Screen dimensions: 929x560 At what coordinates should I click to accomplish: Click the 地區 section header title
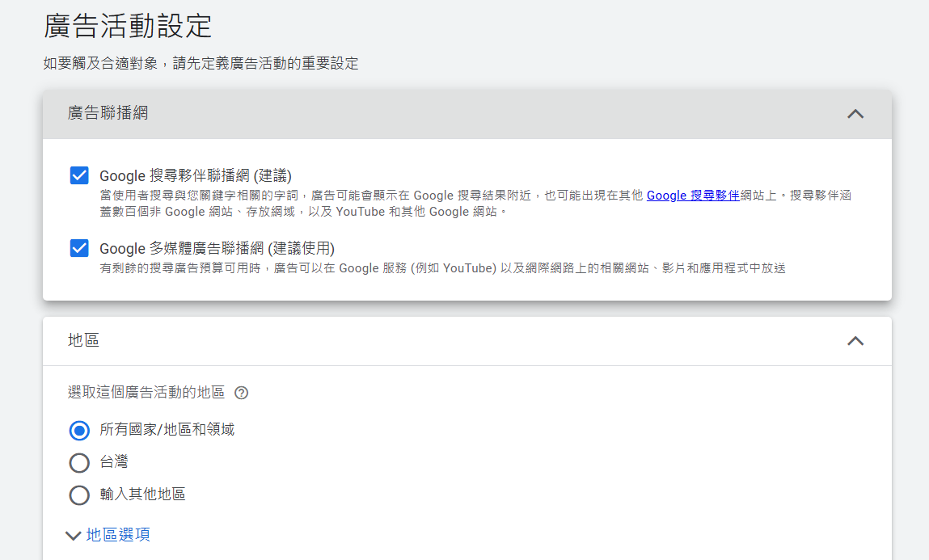click(x=83, y=340)
